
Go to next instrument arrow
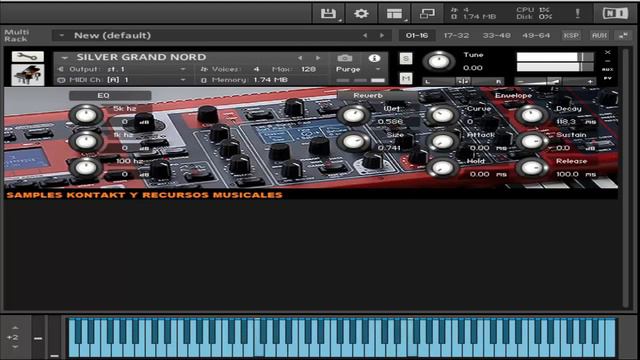[x=318, y=58]
